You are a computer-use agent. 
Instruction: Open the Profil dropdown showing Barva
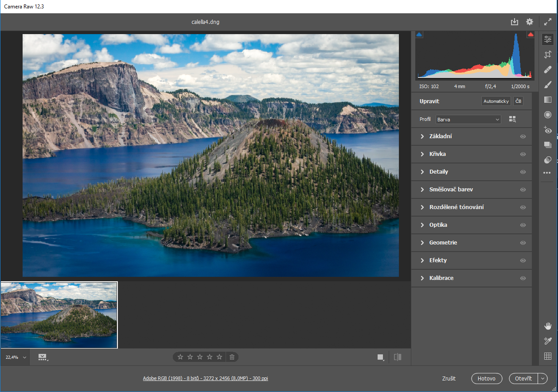pyautogui.click(x=468, y=119)
